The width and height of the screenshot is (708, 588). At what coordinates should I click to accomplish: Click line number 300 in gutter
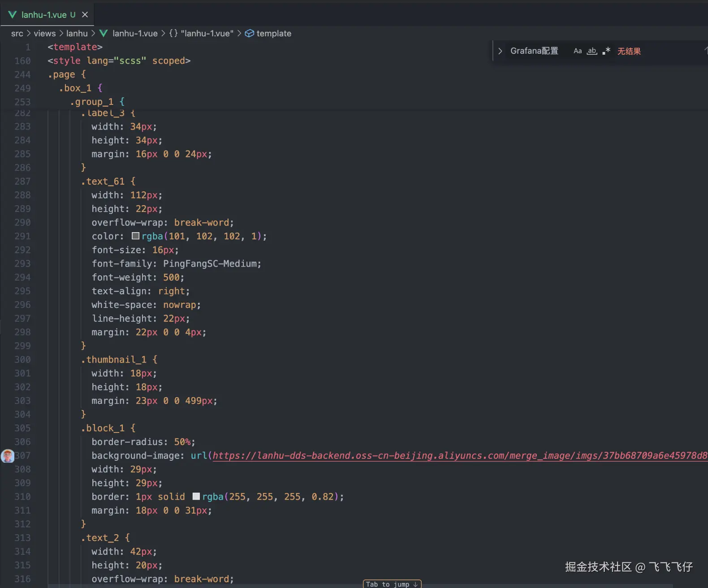tap(22, 360)
